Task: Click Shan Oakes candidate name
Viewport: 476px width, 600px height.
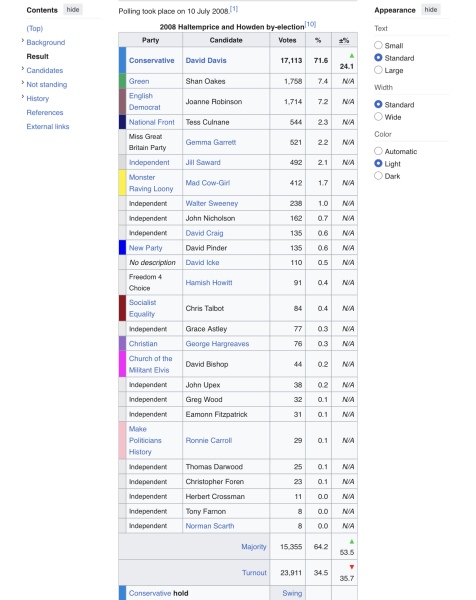Action: click(x=205, y=81)
